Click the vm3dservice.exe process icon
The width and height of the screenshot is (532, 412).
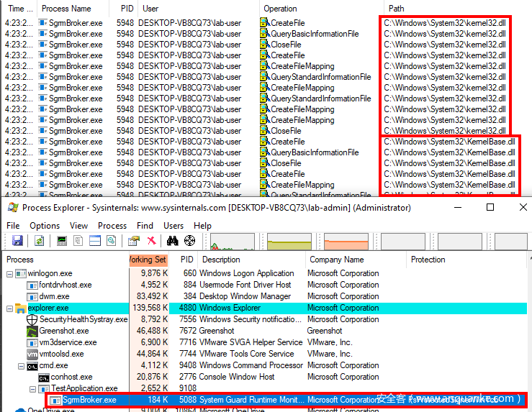point(32,343)
